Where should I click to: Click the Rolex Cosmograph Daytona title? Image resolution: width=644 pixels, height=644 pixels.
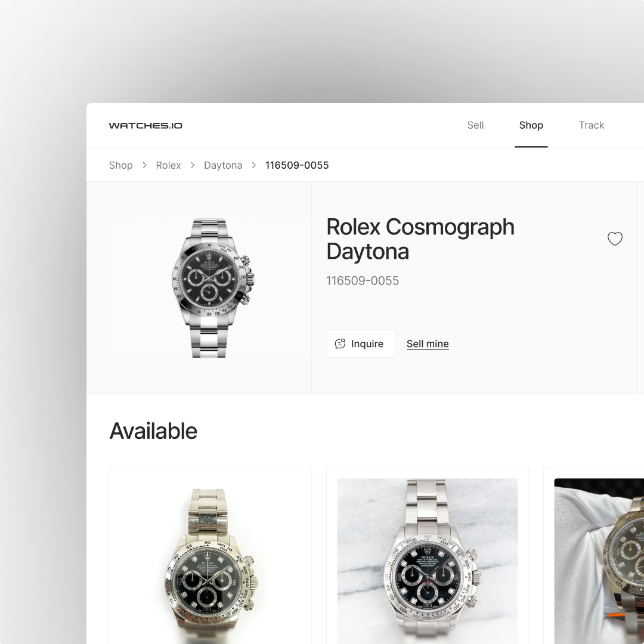(x=420, y=239)
